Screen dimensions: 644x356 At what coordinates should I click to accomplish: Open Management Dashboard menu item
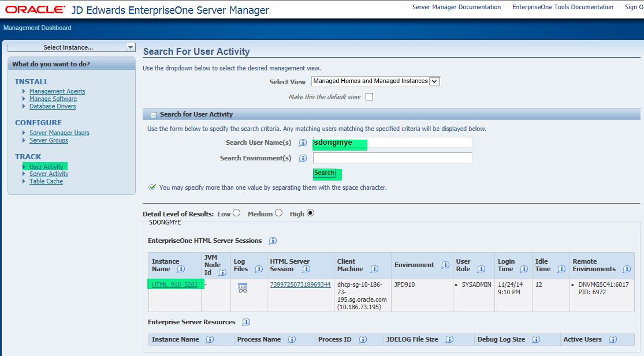pos(38,28)
